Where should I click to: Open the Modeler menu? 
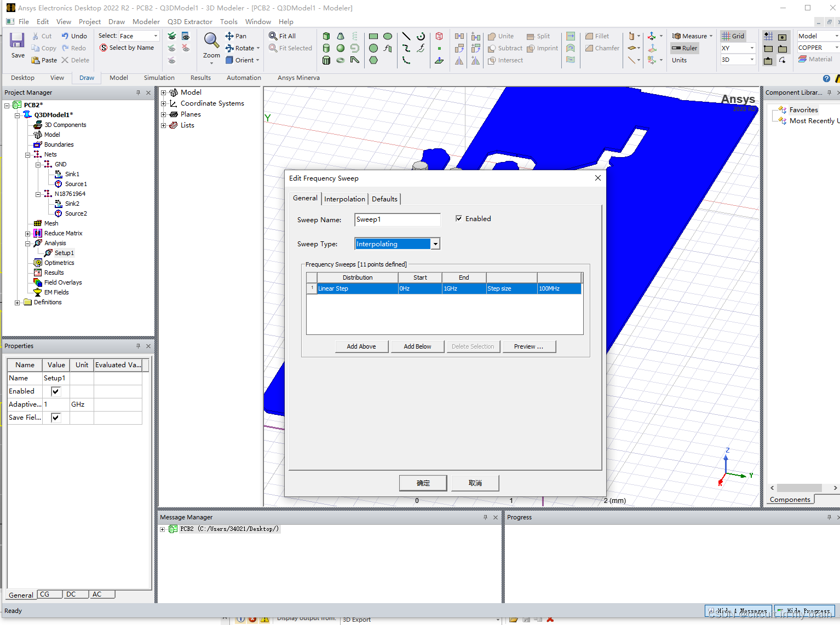(146, 22)
